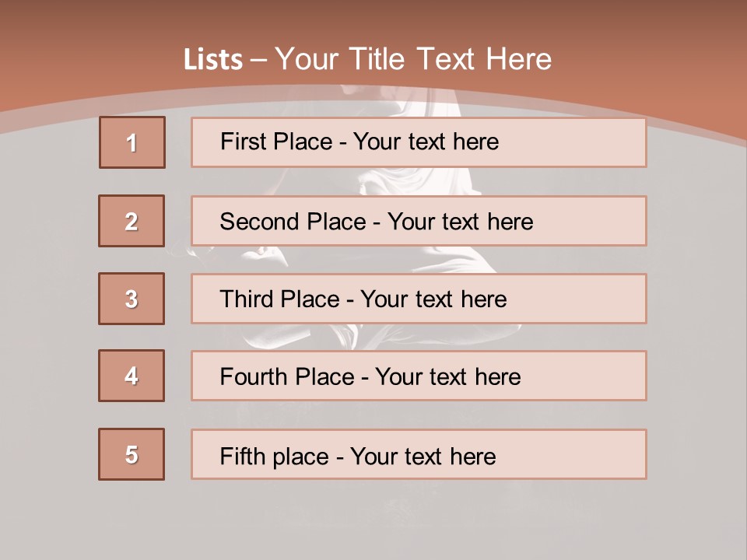Select the number 3 box
Image resolution: width=747 pixels, height=560 pixels.
(132, 299)
